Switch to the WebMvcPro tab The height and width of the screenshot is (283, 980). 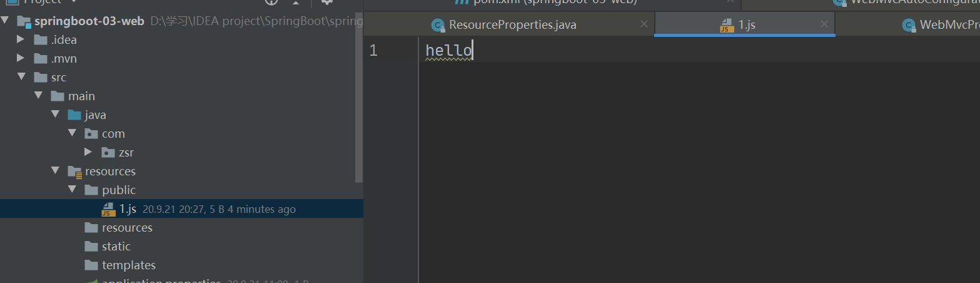point(949,25)
